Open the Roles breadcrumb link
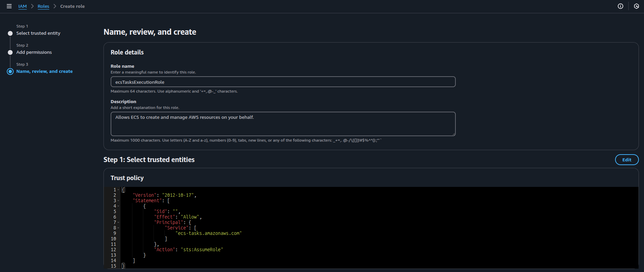The image size is (644, 272). 43,6
